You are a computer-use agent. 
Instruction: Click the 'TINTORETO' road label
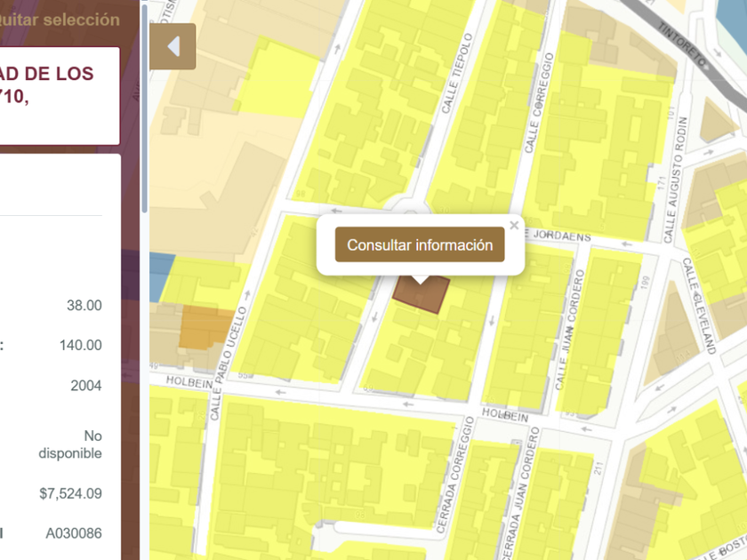click(x=683, y=45)
